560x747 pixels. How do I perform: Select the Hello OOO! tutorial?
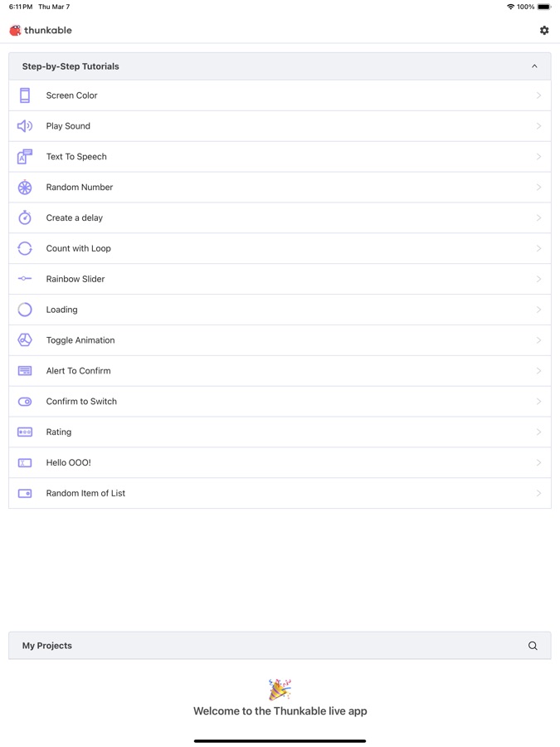point(69,463)
